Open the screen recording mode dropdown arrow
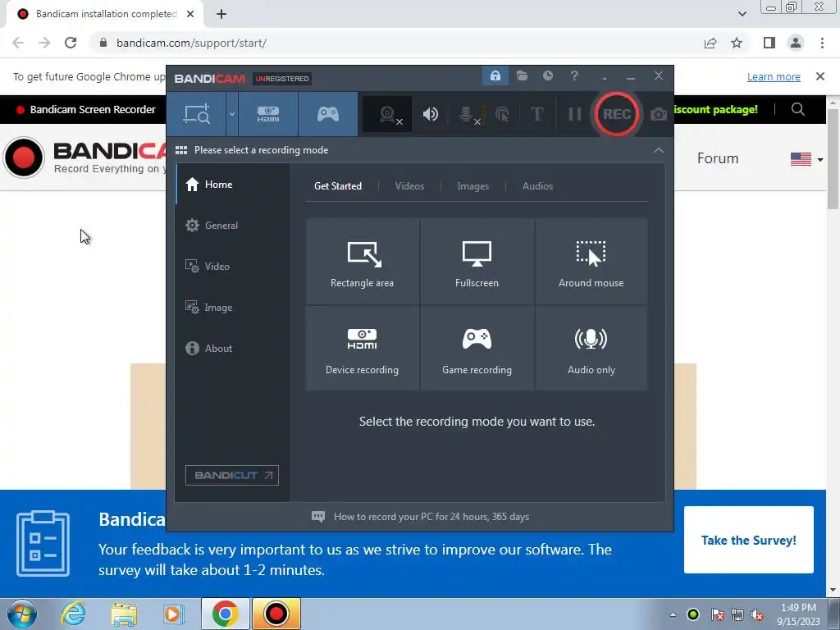The width and height of the screenshot is (840, 630). [x=232, y=114]
